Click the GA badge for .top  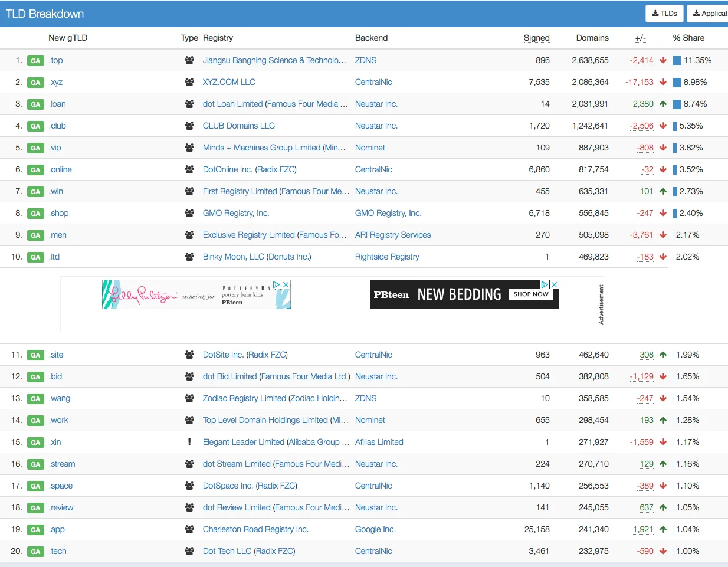coord(35,61)
